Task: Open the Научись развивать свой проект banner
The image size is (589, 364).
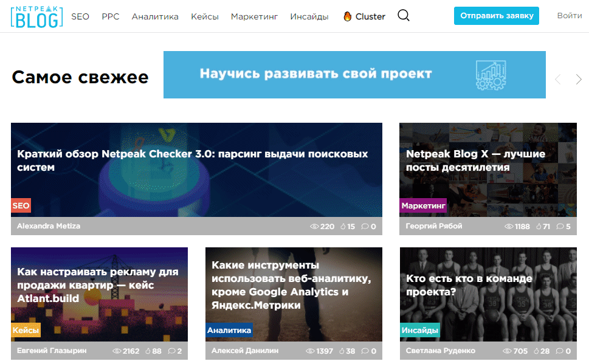Action: (354, 75)
